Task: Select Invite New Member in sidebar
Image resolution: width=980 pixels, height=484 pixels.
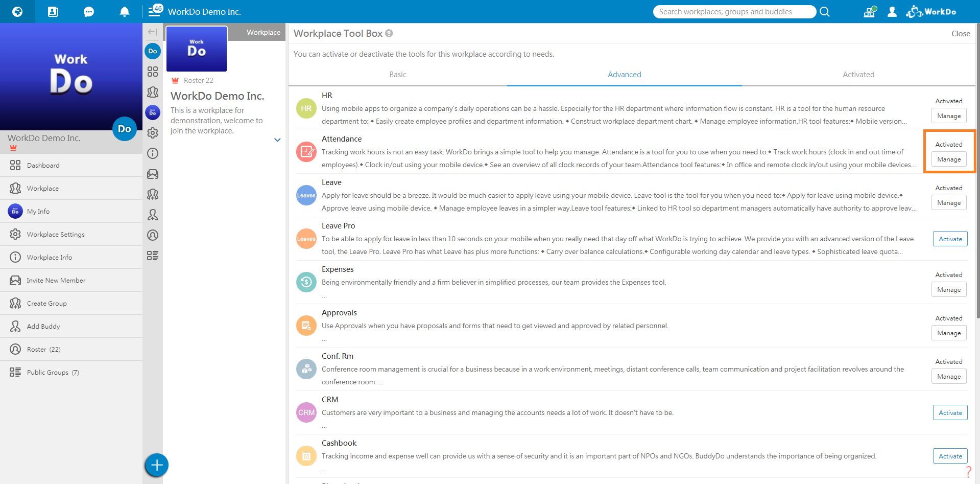Action: pos(71,280)
